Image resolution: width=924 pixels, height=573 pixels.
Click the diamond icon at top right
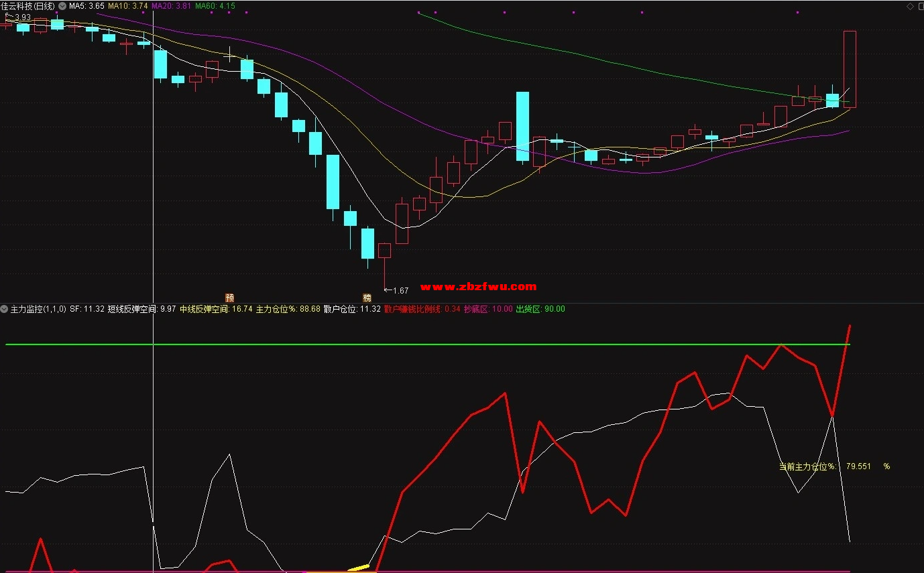pyautogui.click(x=910, y=6)
